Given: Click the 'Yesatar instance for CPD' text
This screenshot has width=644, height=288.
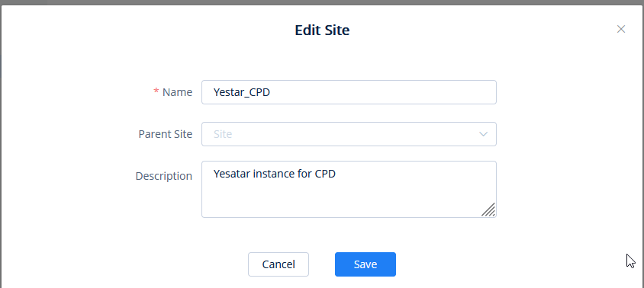Looking at the screenshot, I should coord(275,174).
